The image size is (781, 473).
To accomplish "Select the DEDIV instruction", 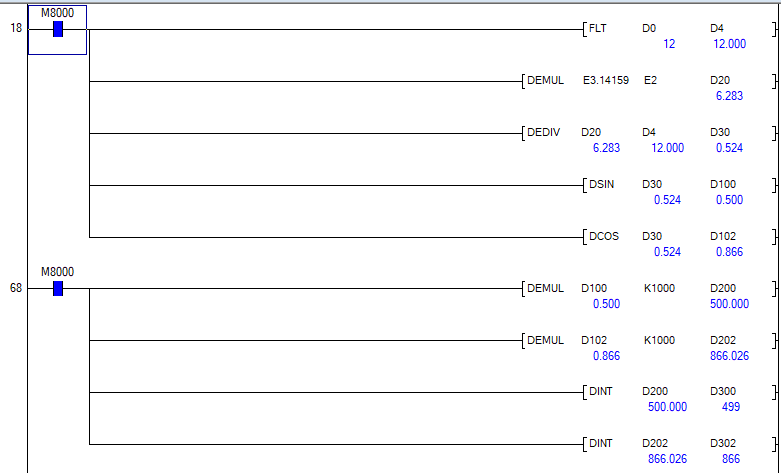I will click(546, 132).
